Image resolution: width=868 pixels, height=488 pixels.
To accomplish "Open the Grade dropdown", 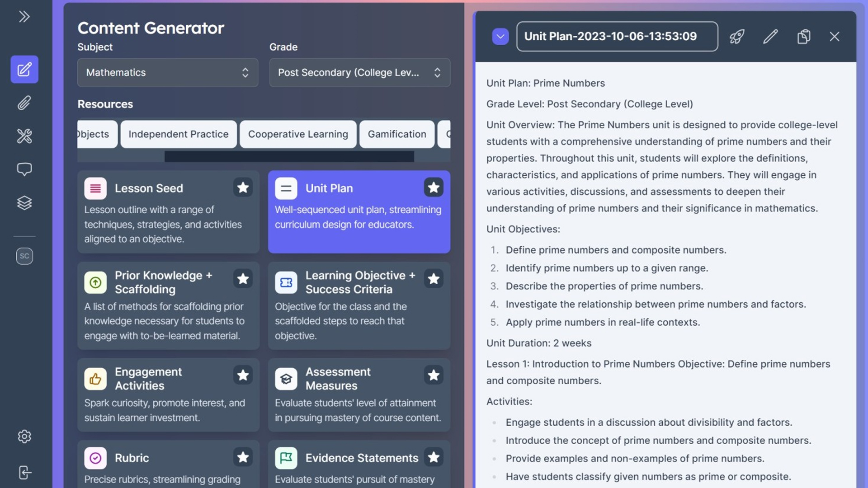I will [360, 72].
